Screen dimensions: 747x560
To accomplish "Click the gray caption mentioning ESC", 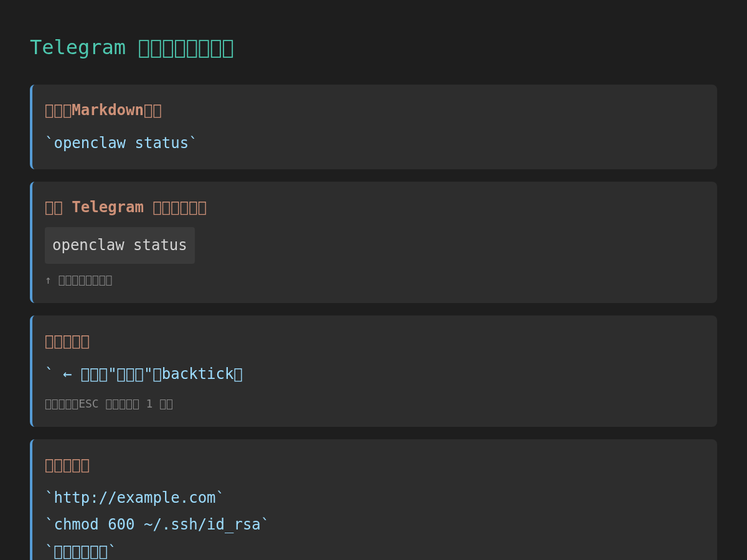I will point(108,404).
